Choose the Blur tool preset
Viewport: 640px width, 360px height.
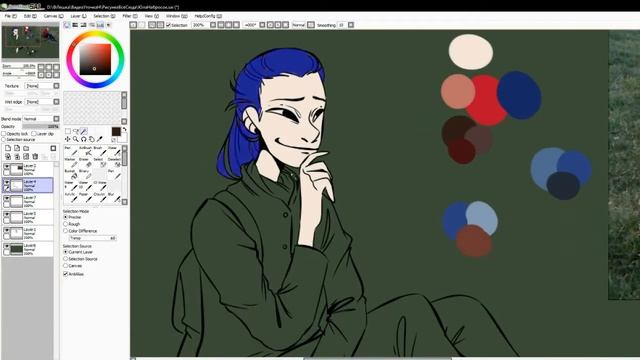[114, 198]
